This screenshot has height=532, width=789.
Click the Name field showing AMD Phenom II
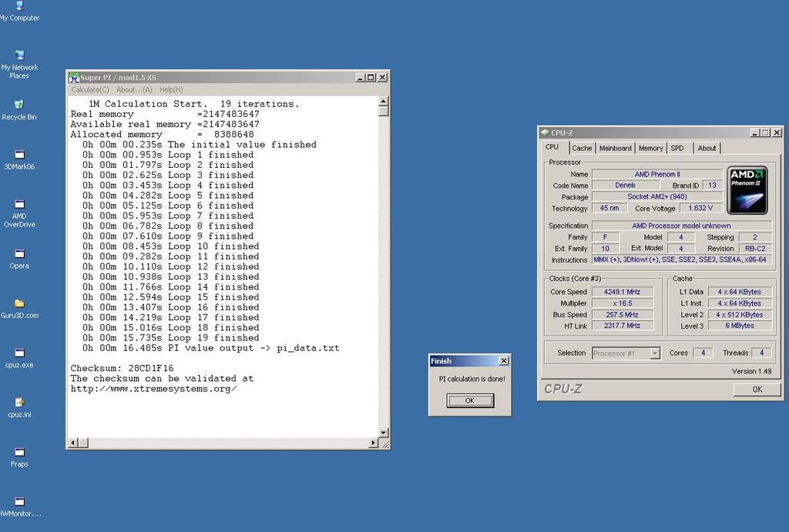pos(657,174)
